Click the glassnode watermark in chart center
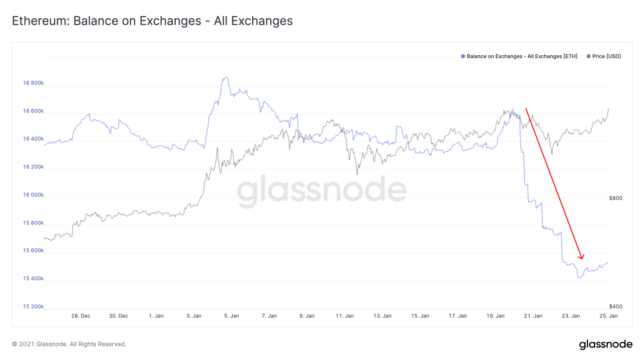644x362 pixels. click(x=322, y=190)
